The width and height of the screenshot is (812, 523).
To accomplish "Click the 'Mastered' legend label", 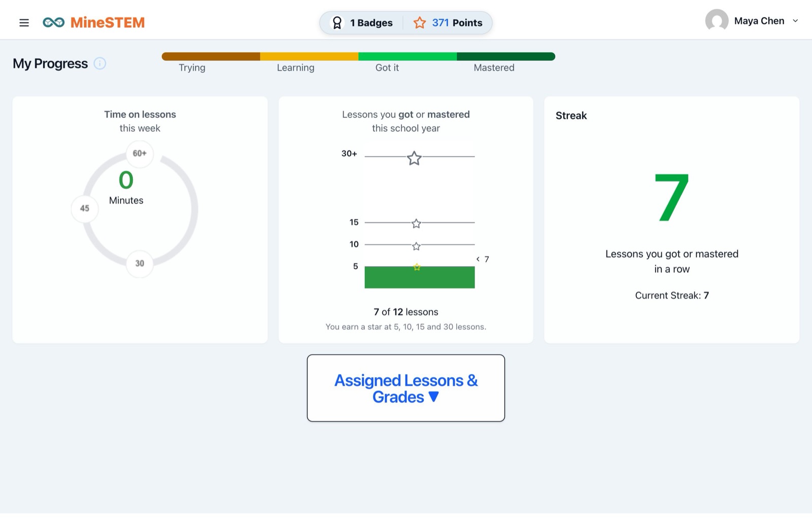I will coord(494,68).
